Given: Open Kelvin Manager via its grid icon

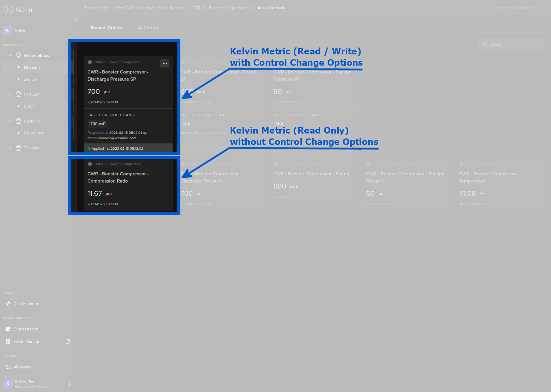Looking at the screenshot, I should [x=7, y=342].
